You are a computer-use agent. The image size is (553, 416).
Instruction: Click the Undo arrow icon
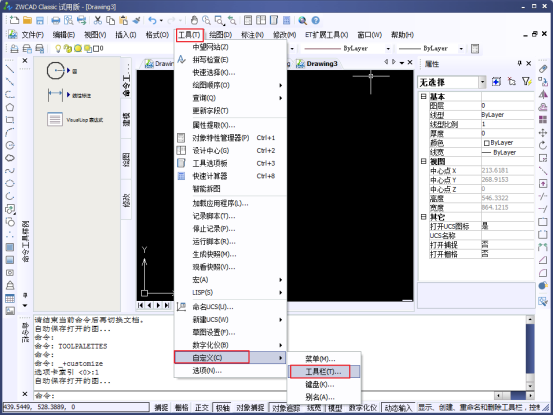[x=152, y=20]
